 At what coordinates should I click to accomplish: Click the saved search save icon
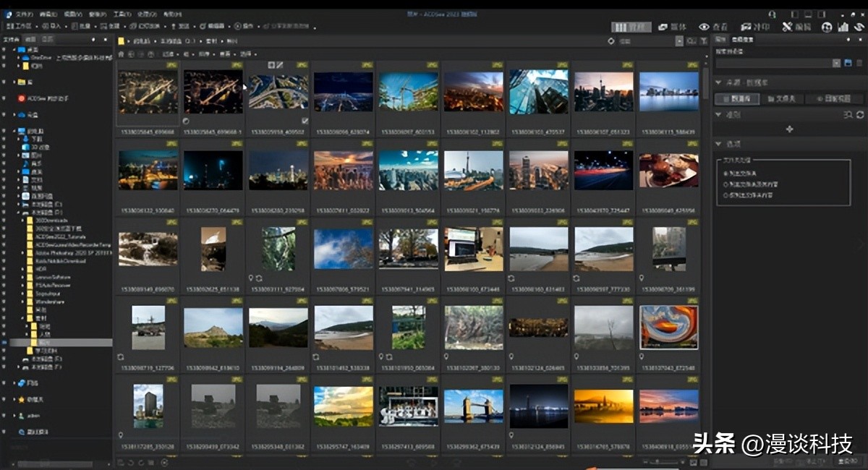(x=848, y=63)
